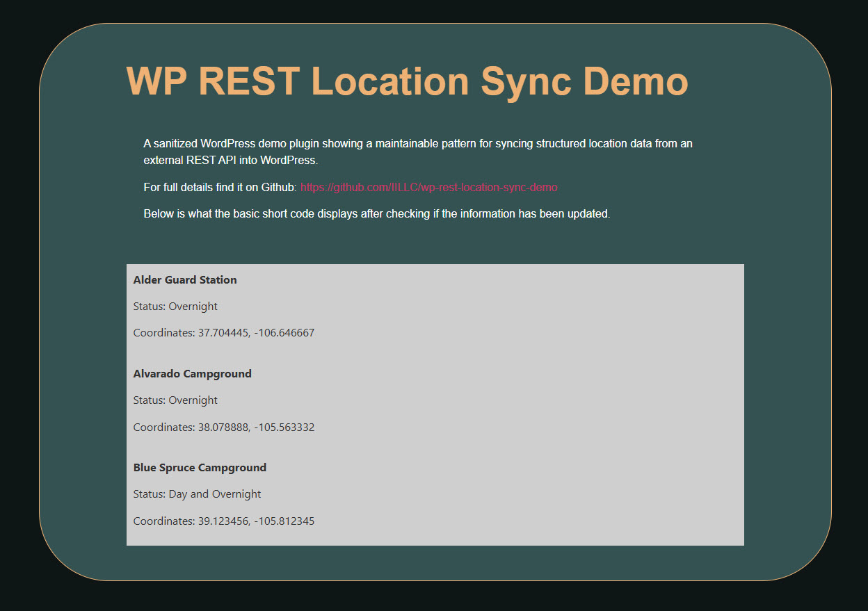The height and width of the screenshot is (611, 868).
Task: Click Alvarado Campground's Status: Overnight line
Action: [175, 400]
